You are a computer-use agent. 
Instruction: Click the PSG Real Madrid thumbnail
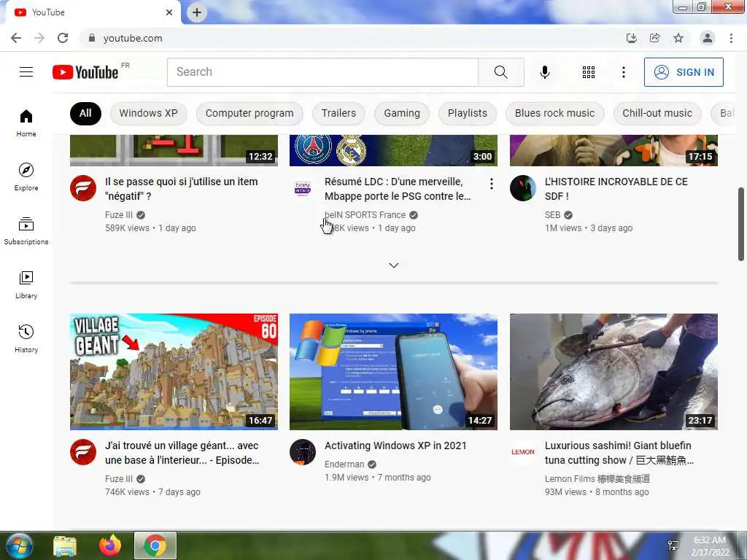click(393, 150)
